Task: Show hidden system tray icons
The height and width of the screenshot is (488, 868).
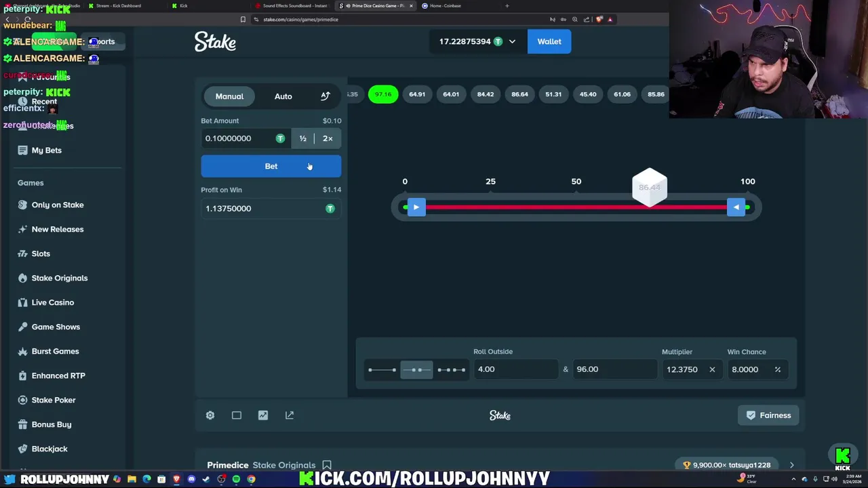Action: (793, 479)
